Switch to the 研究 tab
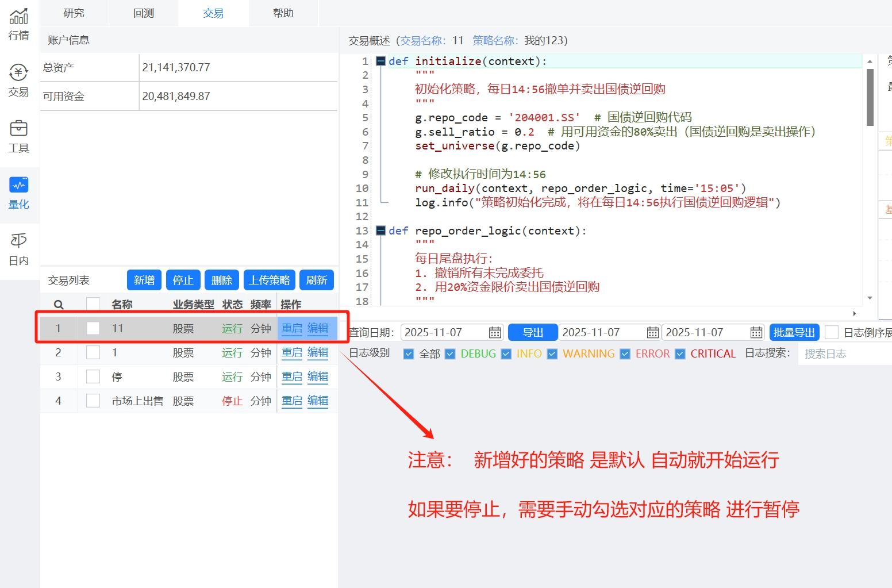Viewport: 892px width, 588px height. (74, 13)
